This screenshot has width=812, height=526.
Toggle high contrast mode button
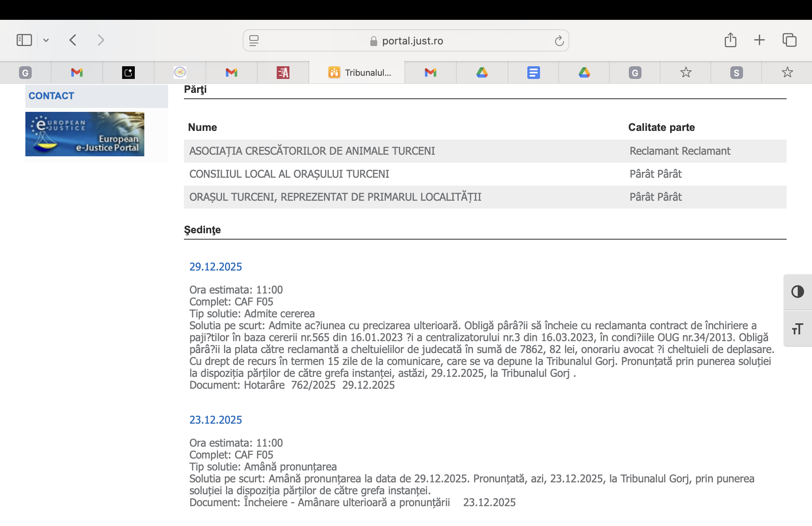pyautogui.click(x=797, y=292)
